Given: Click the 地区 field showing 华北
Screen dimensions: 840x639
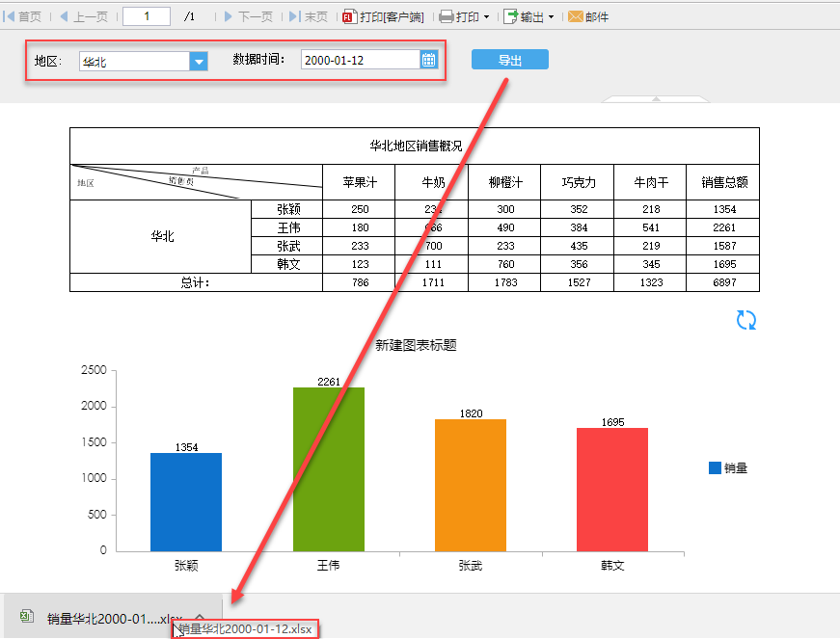Looking at the screenshot, I should point(134,62).
